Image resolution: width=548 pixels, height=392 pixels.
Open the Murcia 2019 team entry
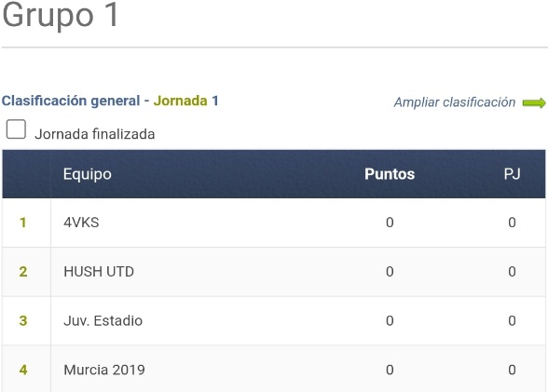(x=104, y=370)
